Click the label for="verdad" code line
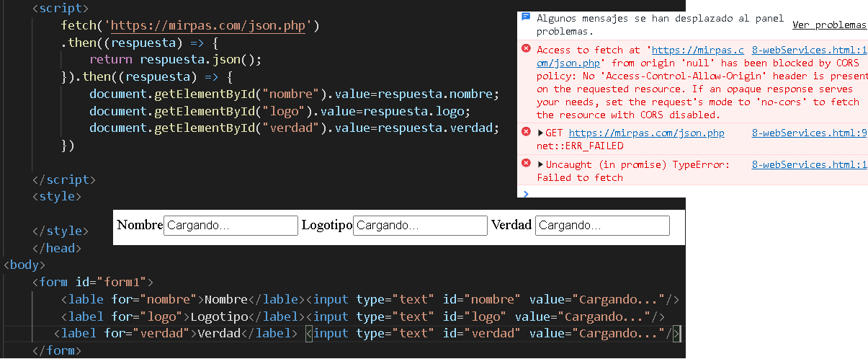868x359 pixels. (367, 334)
